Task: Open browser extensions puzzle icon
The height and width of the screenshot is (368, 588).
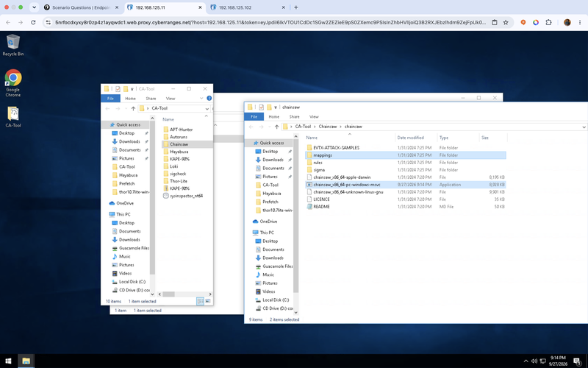Action: (x=548, y=23)
